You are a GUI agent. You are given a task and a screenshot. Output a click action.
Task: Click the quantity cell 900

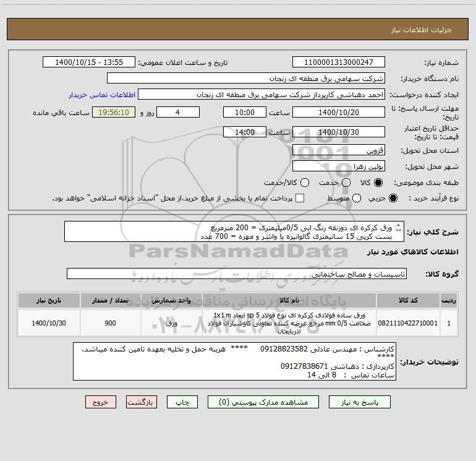[x=110, y=323]
